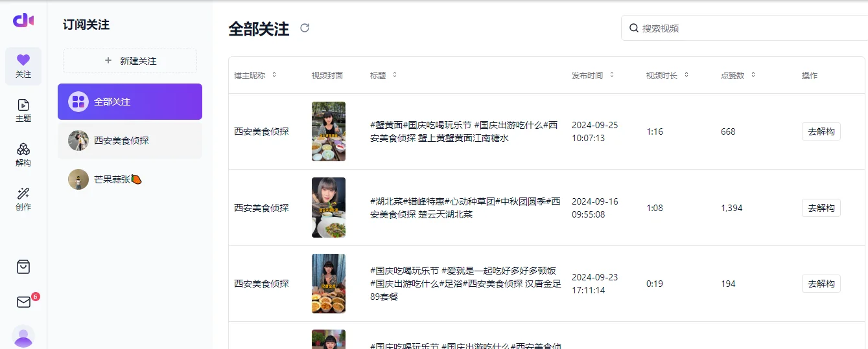Click the 芒果蒜张 avatar in sidebar
The height and width of the screenshot is (349, 868).
[x=78, y=179]
